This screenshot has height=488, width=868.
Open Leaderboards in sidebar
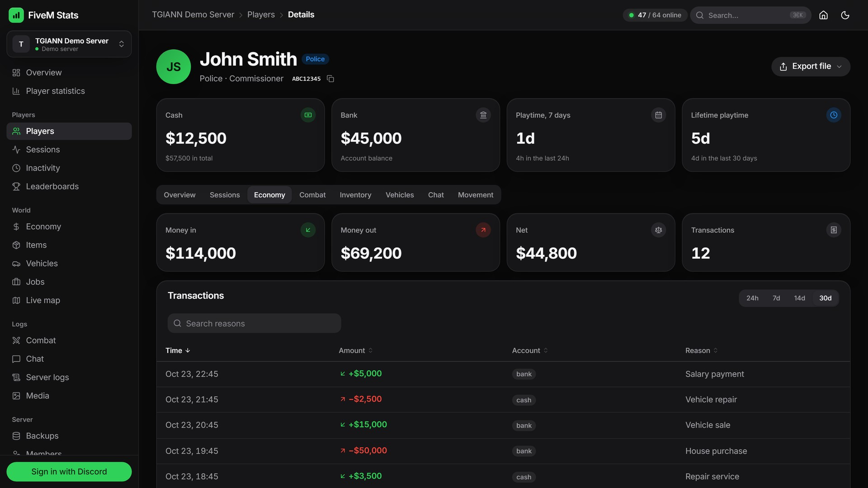coord(69,186)
